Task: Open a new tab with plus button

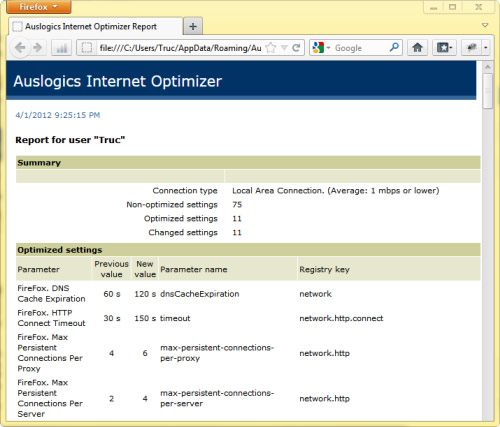Action: pyautogui.click(x=193, y=26)
